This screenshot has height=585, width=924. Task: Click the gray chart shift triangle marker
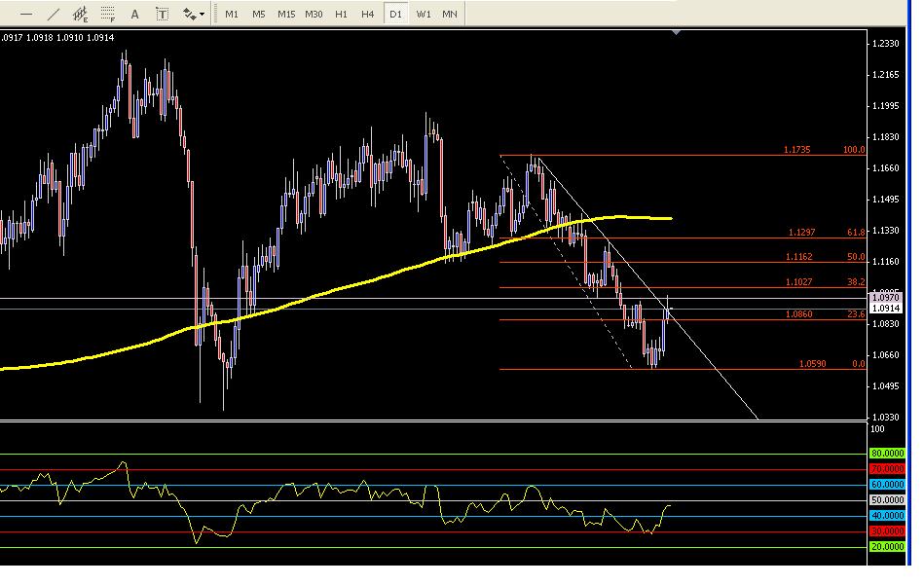[677, 34]
